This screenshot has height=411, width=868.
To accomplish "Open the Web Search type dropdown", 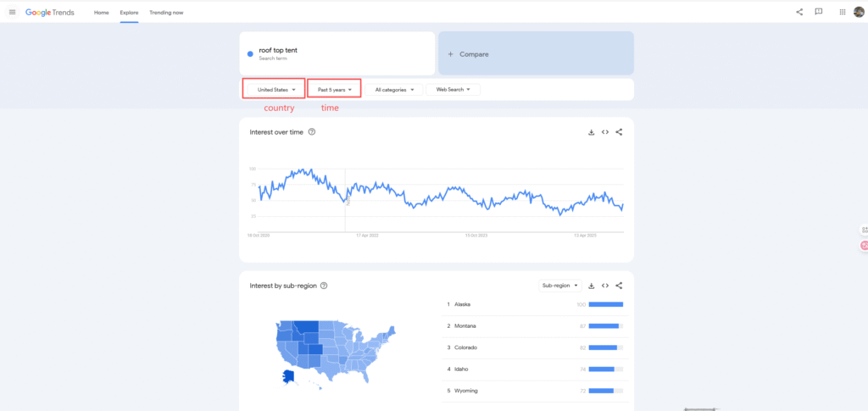I will (x=453, y=89).
